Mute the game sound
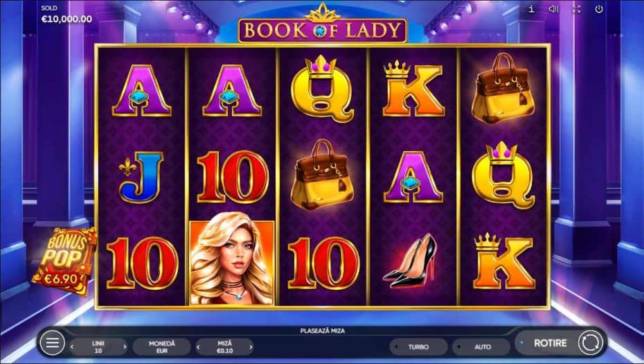Screen dimensions: 644x364 point(554,9)
